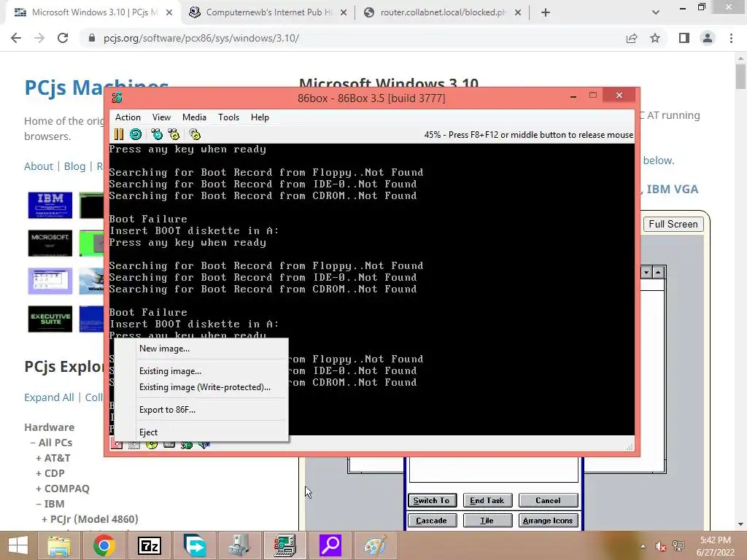
Task: Launch 7-Zip from the taskbar
Action: point(150,545)
